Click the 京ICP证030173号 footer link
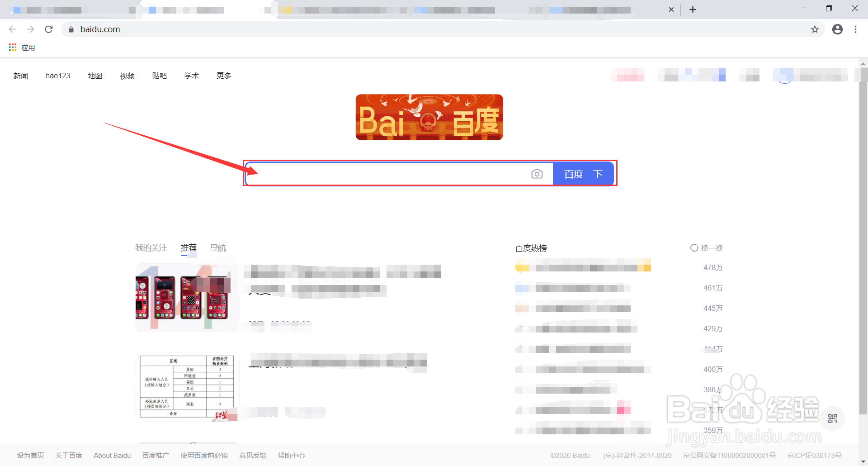868x466 pixels. [814, 455]
